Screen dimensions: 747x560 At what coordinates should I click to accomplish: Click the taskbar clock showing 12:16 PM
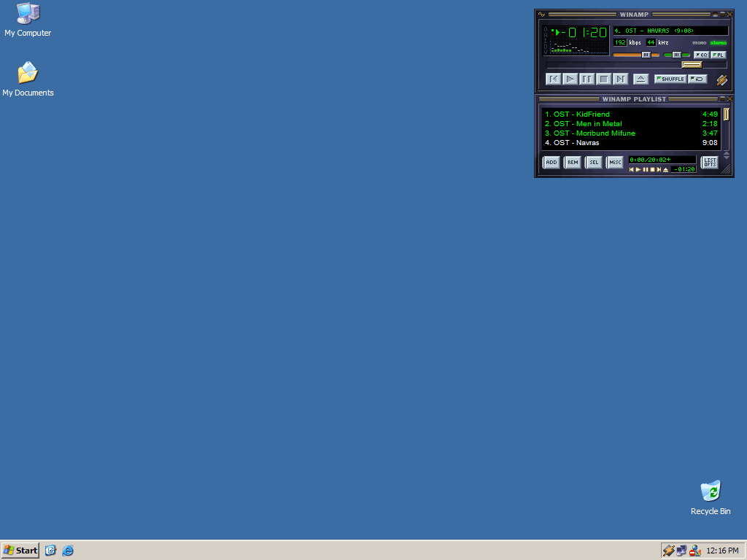722,551
